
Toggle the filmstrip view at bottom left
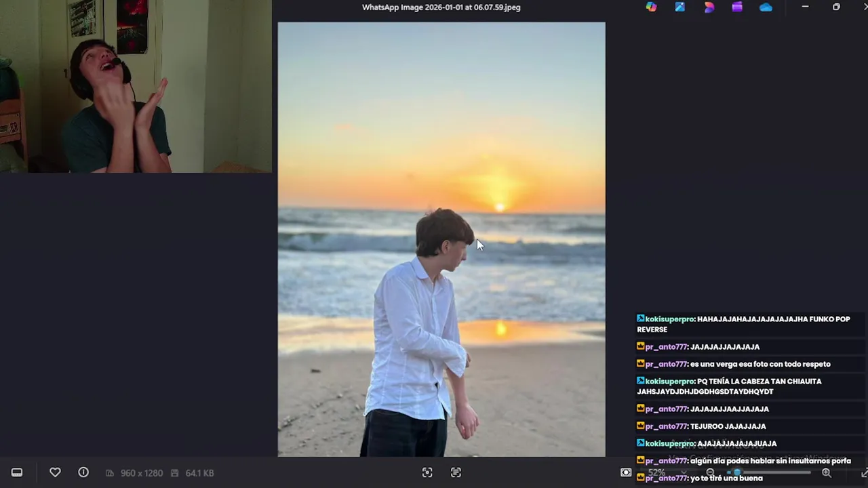[x=17, y=472]
